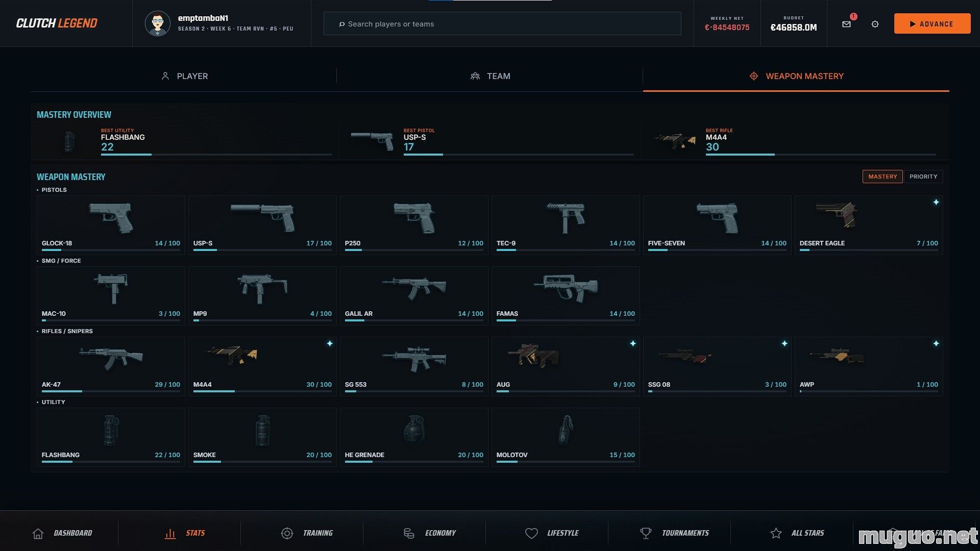
Task: Select the Galil AR weapon card
Action: 414,296
